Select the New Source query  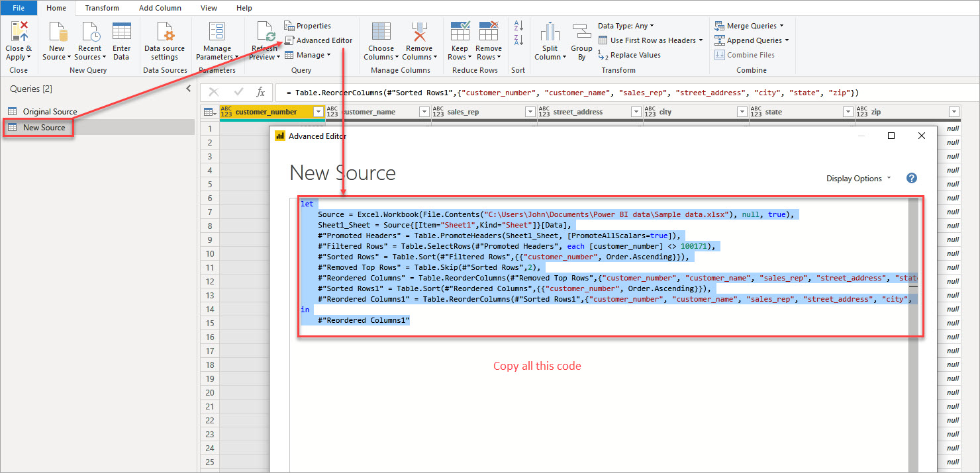44,127
